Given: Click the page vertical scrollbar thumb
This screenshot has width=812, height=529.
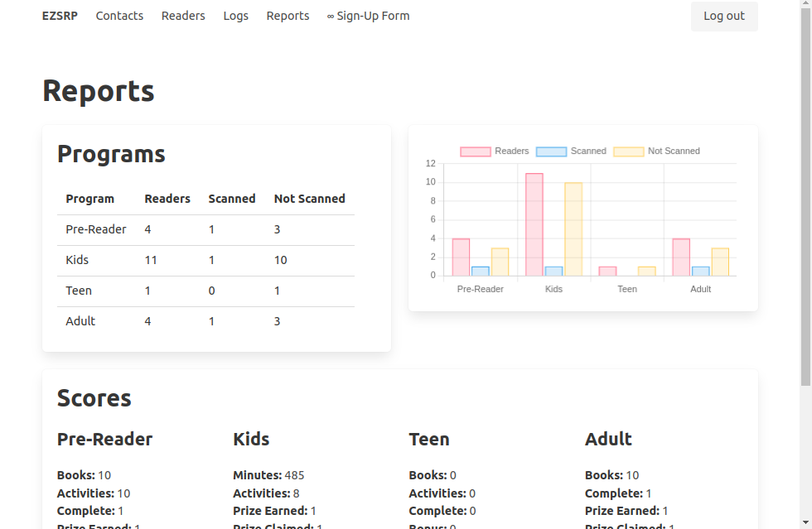Looking at the screenshot, I should [805, 199].
